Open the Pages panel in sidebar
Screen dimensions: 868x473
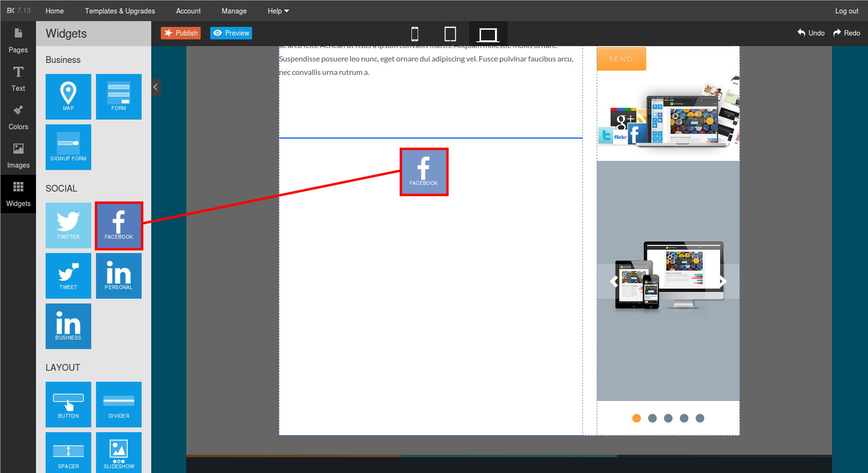tap(18, 40)
